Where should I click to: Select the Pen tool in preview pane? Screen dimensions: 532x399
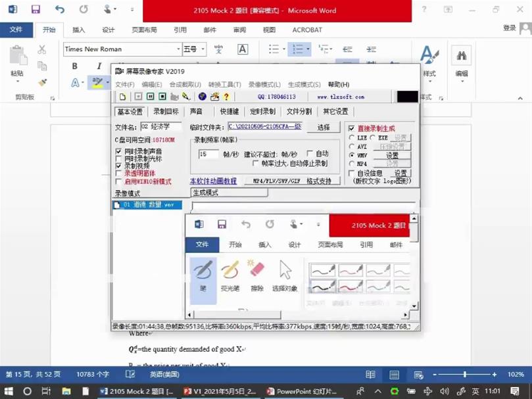pyautogui.click(x=203, y=280)
